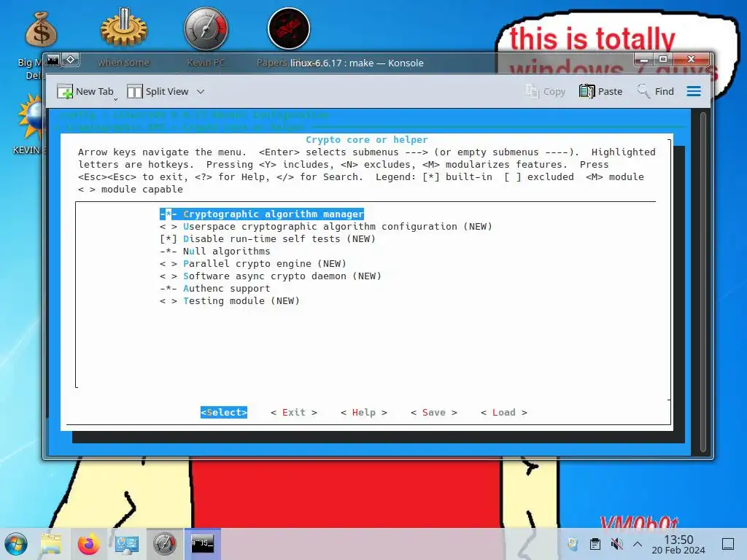Screen dimensions: 747x560
Task: Open the New Tab profile dropdown arrow
Action: (115, 99)
